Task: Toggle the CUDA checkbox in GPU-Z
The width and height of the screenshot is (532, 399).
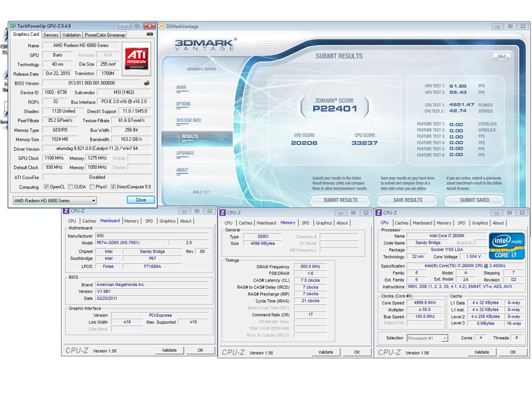Action: (71, 187)
